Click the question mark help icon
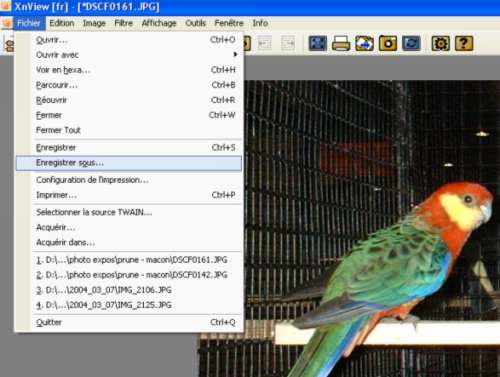Screen dimensions: 500x377 [464, 43]
